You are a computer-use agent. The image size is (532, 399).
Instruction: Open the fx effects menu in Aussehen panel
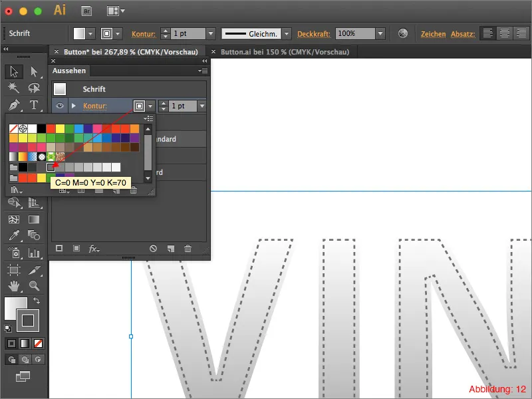[x=94, y=249]
